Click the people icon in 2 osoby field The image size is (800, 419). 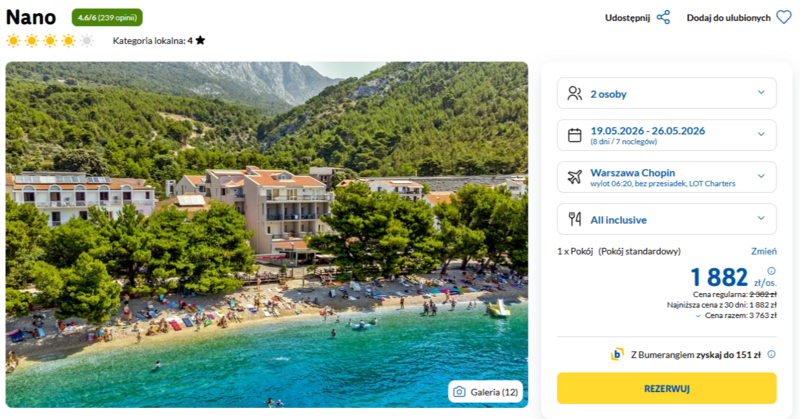pyautogui.click(x=574, y=93)
